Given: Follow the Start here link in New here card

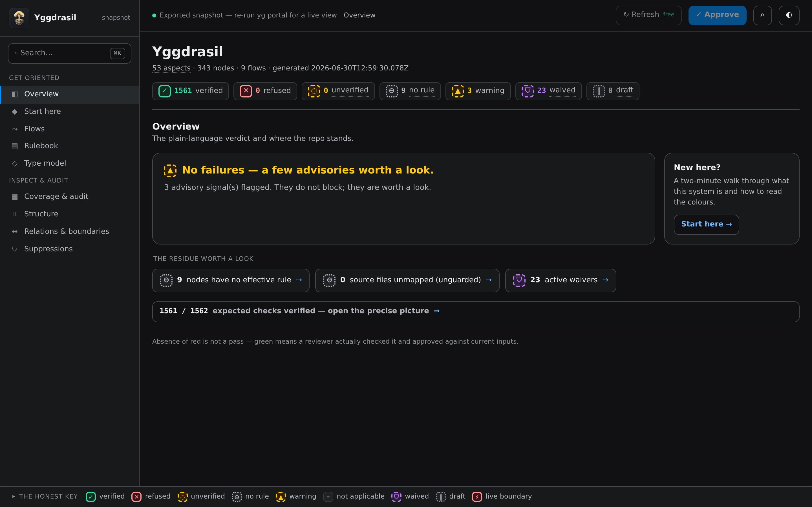Looking at the screenshot, I should [x=706, y=225].
